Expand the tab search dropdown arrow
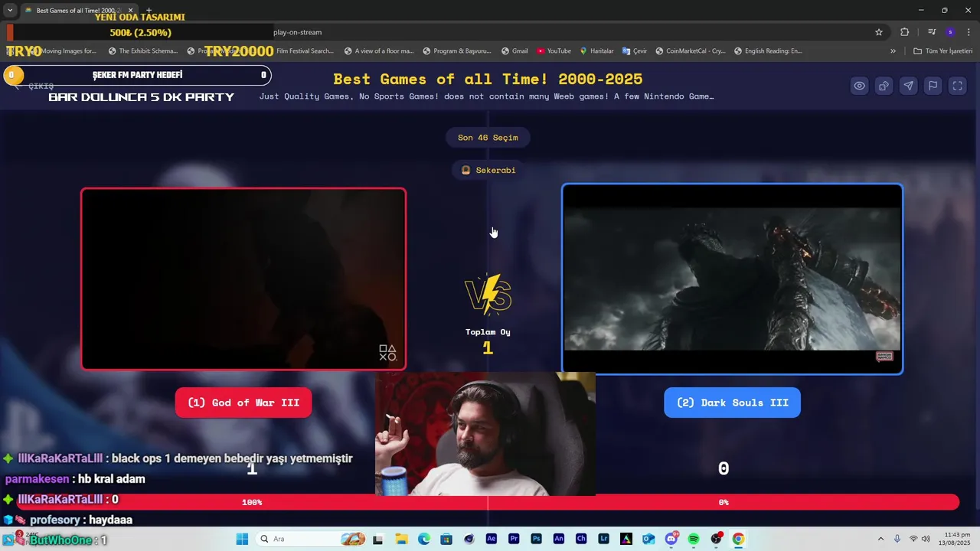 pyautogui.click(x=10, y=11)
